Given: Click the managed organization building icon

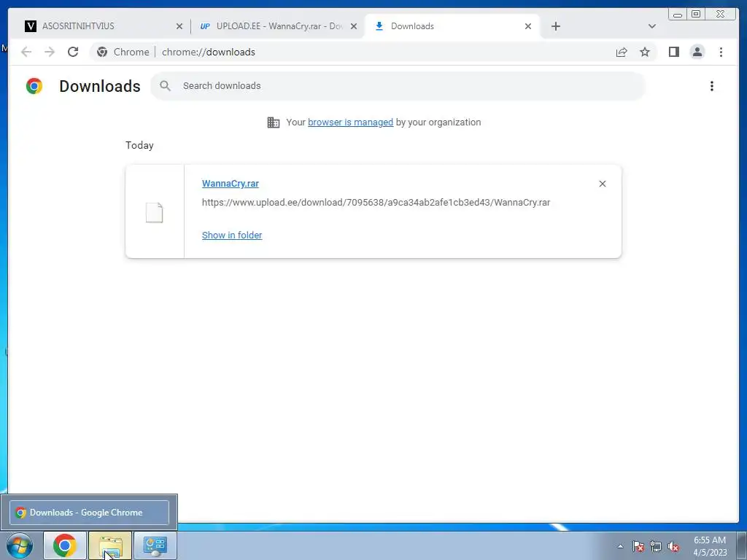Looking at the screenshot, I should click(x=274, y=122).
